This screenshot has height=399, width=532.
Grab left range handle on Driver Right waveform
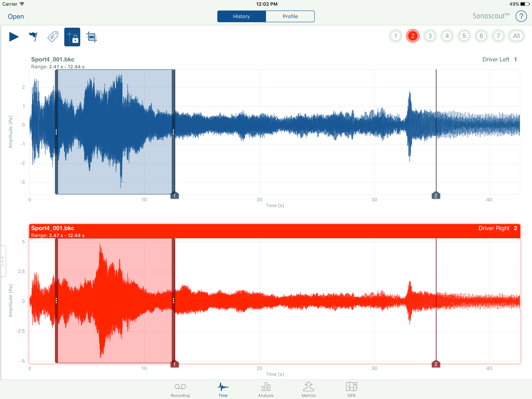pyautogui.click(x=56, y=301)
